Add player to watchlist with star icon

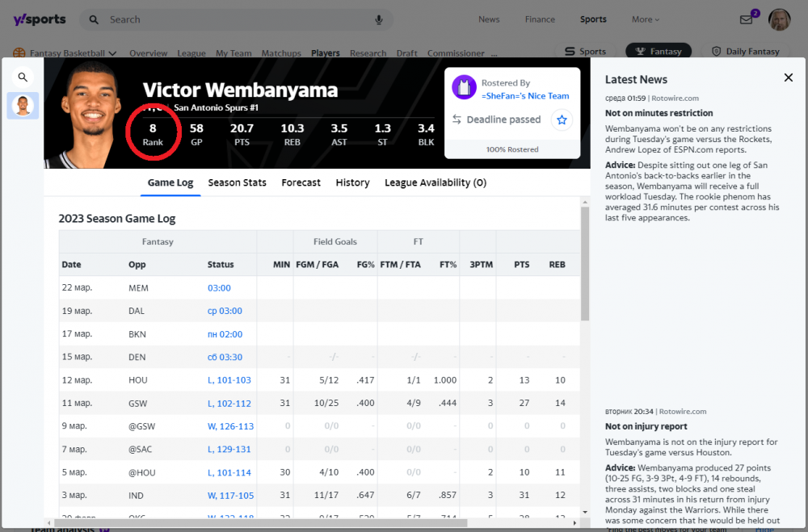coord(562,119)
